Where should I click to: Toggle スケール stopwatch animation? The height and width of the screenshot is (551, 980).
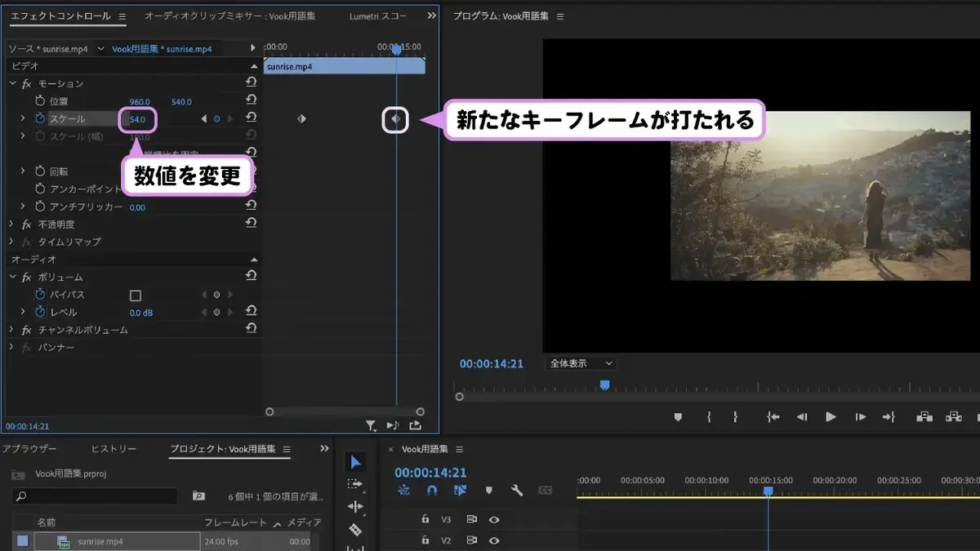pos(40,119)
